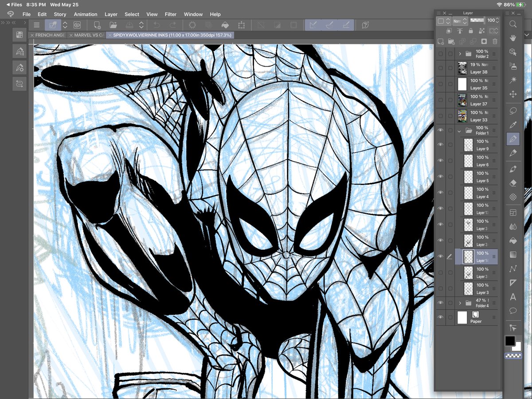532x399 pixels.
Task: Hide Folder 4 using its eye icon
Action: click(440, 303)
